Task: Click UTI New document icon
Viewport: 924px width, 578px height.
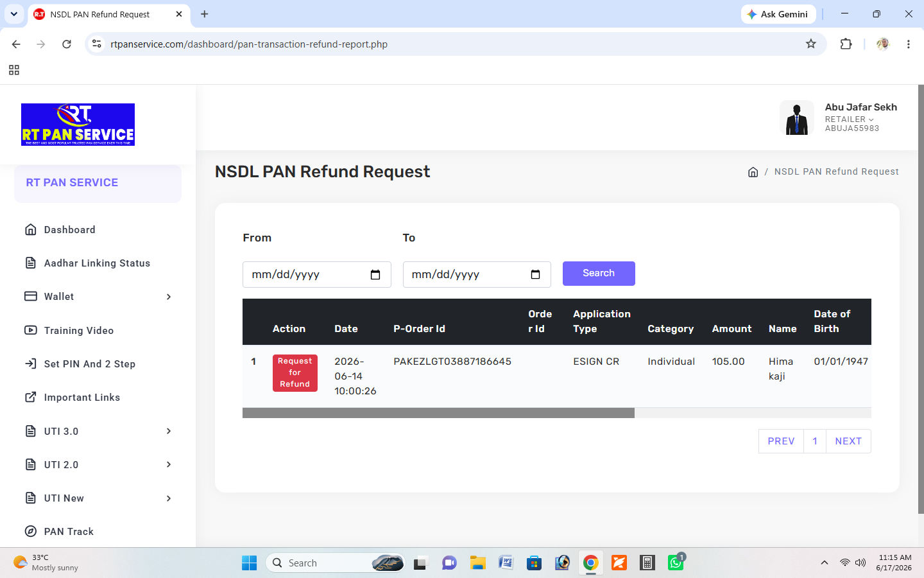Action: point(31,498)
